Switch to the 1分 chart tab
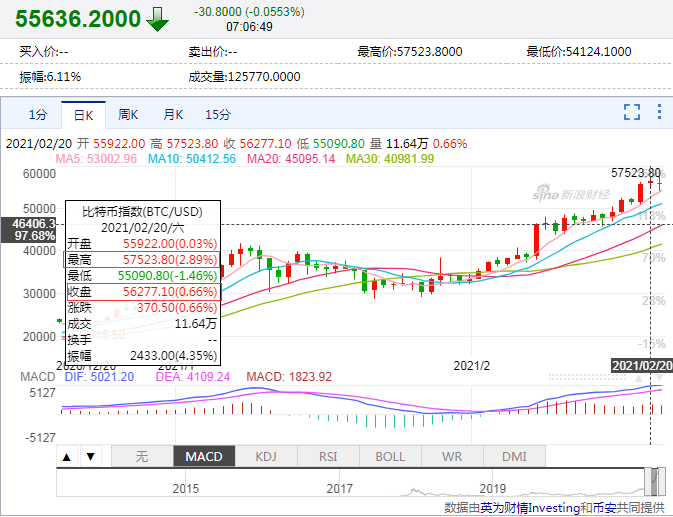 (38, 114)
